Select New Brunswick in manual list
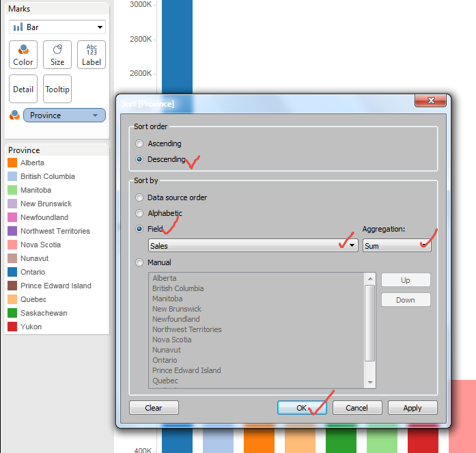This screenshot has width=476, height=453. point(177,309)
